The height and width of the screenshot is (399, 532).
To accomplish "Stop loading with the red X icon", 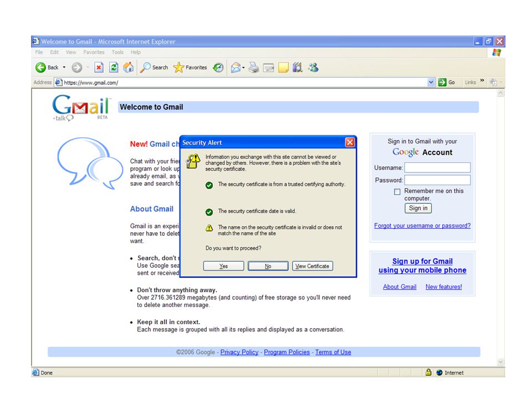I will [x=99, y=68].
